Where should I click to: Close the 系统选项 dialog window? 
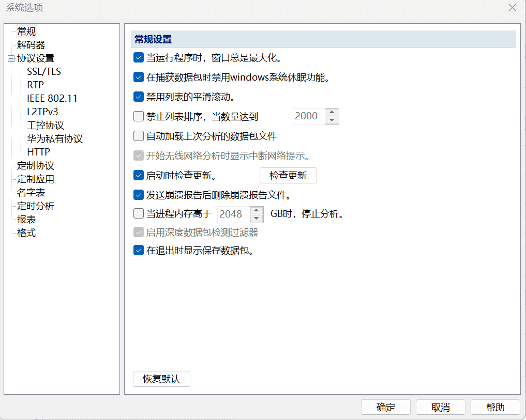pos(512,8)
